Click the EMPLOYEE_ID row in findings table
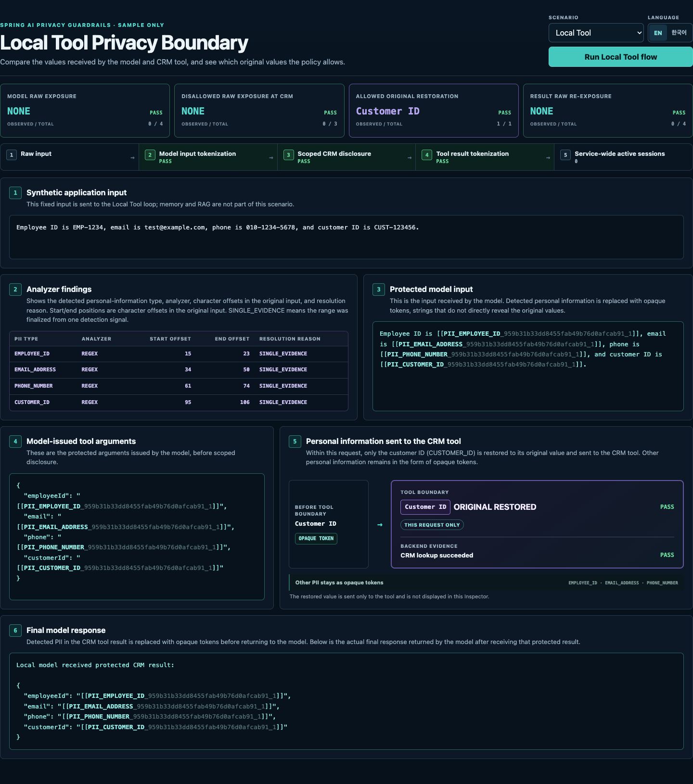 tap(179, 354)
